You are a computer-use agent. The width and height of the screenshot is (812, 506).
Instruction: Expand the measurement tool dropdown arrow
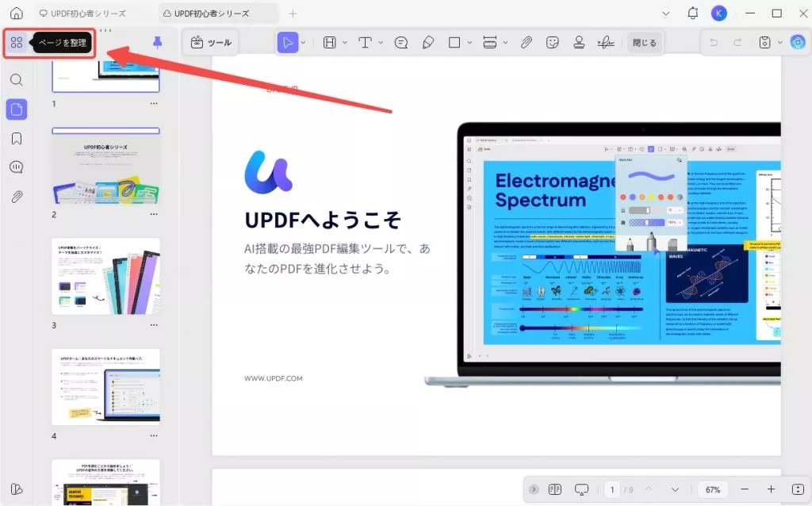(x=505, y=43)
